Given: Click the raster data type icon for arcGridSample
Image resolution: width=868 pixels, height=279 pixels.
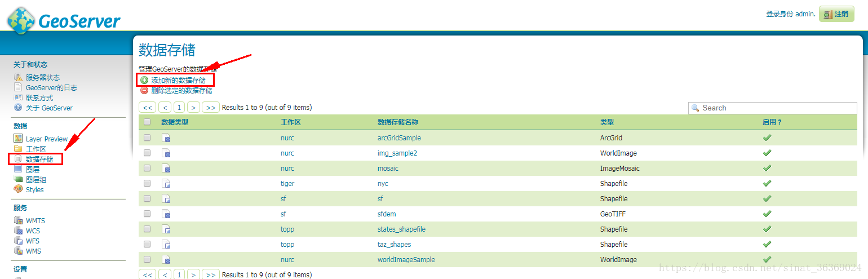Looking at the screenshot, I should point(166,138).
